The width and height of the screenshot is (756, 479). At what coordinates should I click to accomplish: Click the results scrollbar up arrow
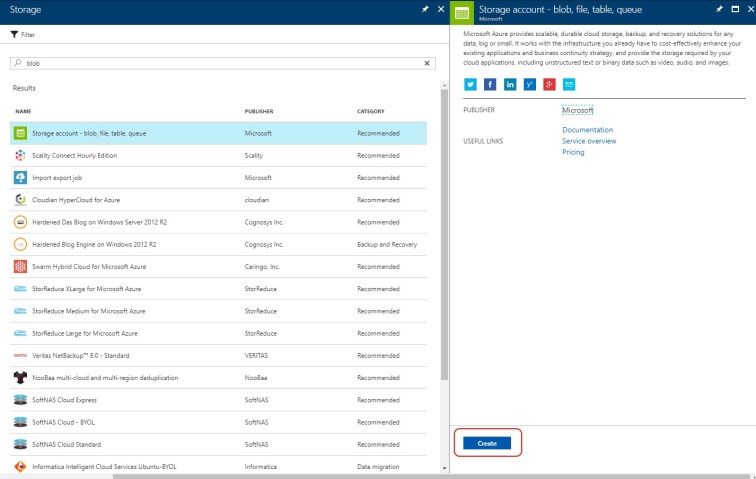pyautogui.click(x=444, y=85)
